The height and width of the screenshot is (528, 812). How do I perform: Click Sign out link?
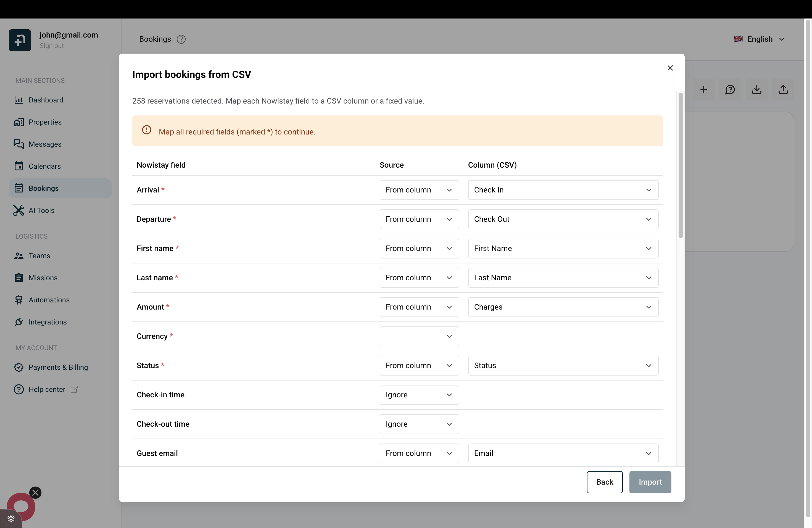[52, 46]
